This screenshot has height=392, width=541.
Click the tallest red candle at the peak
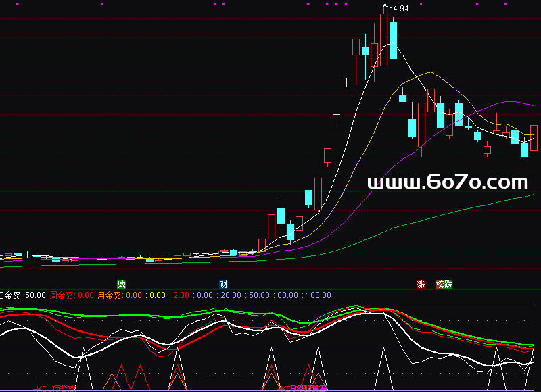[384, 39]
